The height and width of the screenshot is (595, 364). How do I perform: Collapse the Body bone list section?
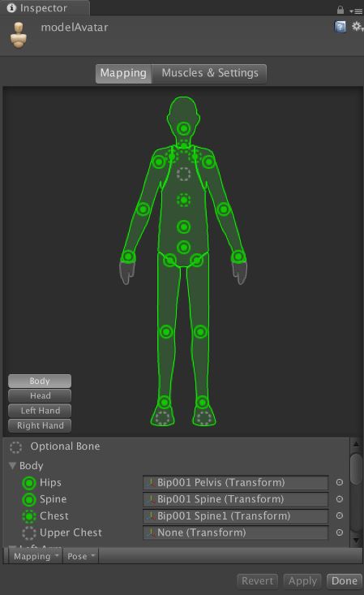pos(12,466)
